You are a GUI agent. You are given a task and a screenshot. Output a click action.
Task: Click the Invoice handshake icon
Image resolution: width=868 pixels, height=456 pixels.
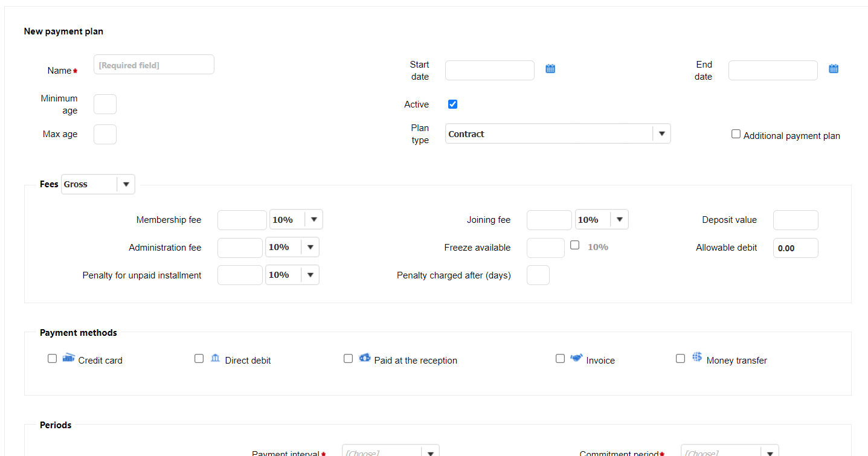tap(576, 358)
